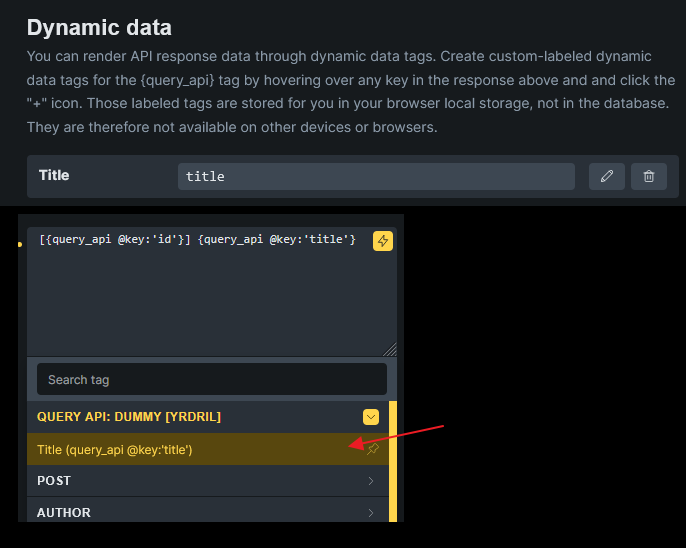This screenshot has height=548, width=686.
Task: Click the {query_api @key:'id'} tag text
Action: (115, 239)
